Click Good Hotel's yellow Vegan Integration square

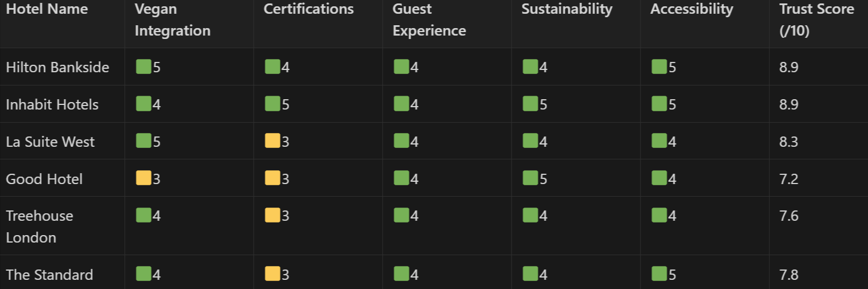143,178
